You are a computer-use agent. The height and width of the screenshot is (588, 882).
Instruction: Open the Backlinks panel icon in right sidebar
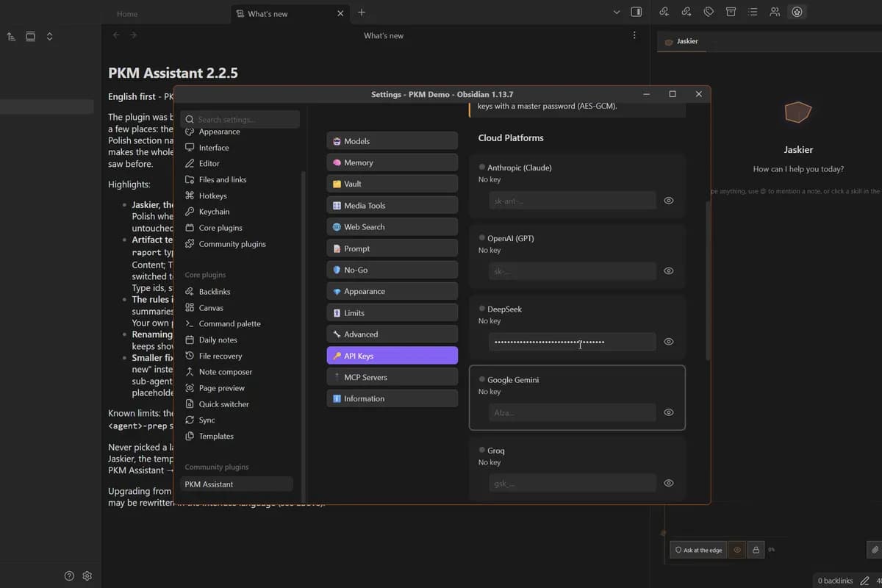click(x=664, y=12)
